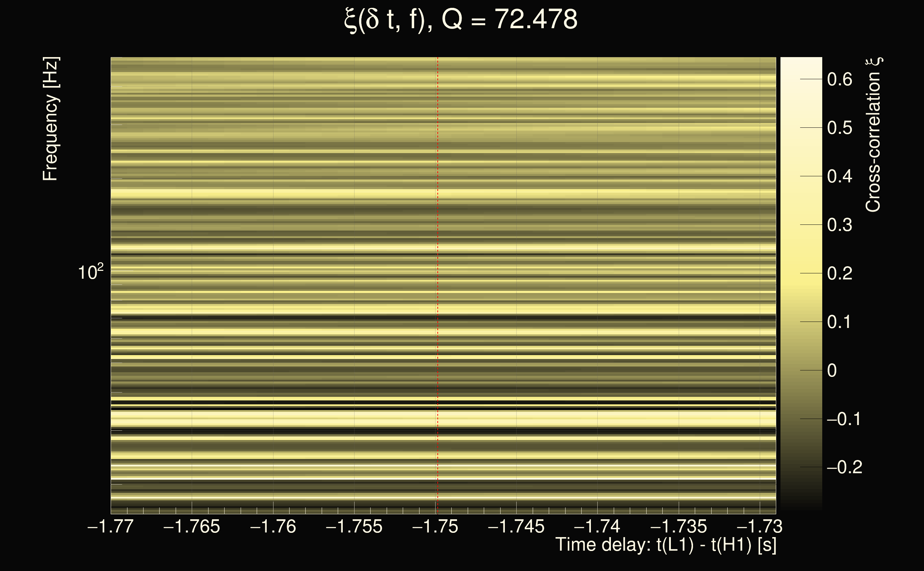Click the thick black band in the spectrogram

pyautogui.click(x=378, y=409)
